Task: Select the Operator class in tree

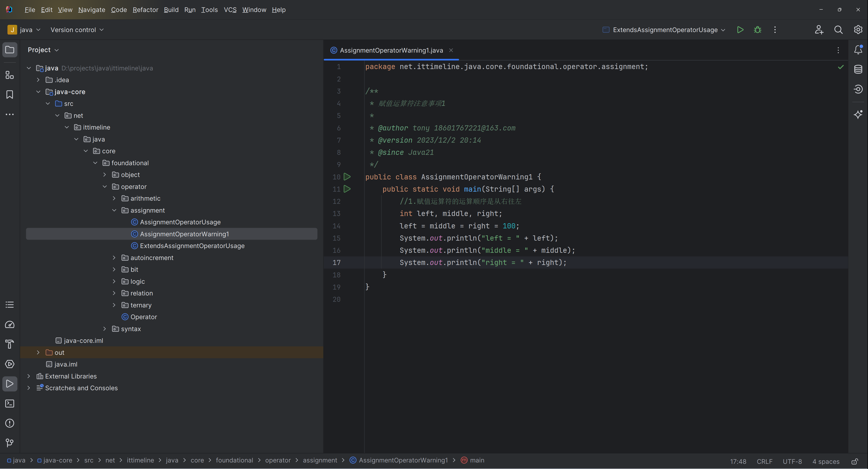Action: click(143, 317)
